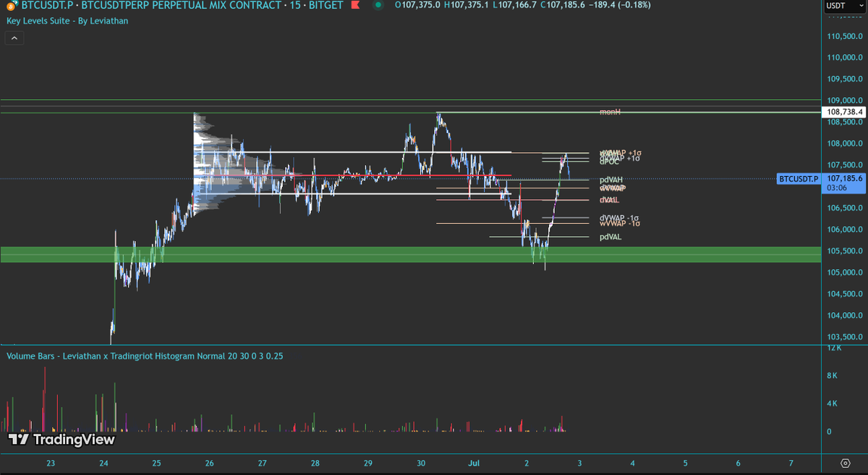Click date 28 on time axis
Screen dimensions: 868x475
point(315,463)
